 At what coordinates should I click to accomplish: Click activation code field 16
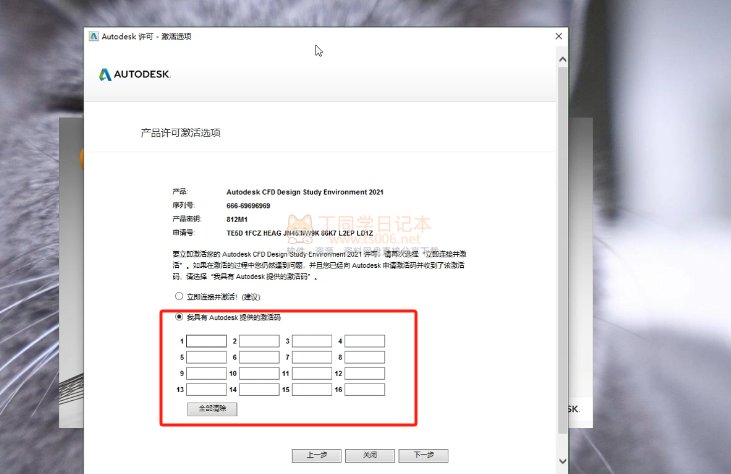pyautogui.click(x=365, y=389)
